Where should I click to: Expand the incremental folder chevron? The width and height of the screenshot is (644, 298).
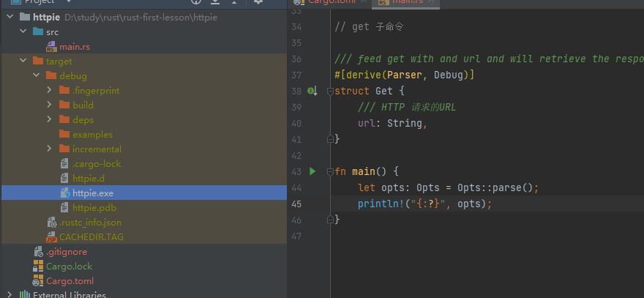[49, 149]
